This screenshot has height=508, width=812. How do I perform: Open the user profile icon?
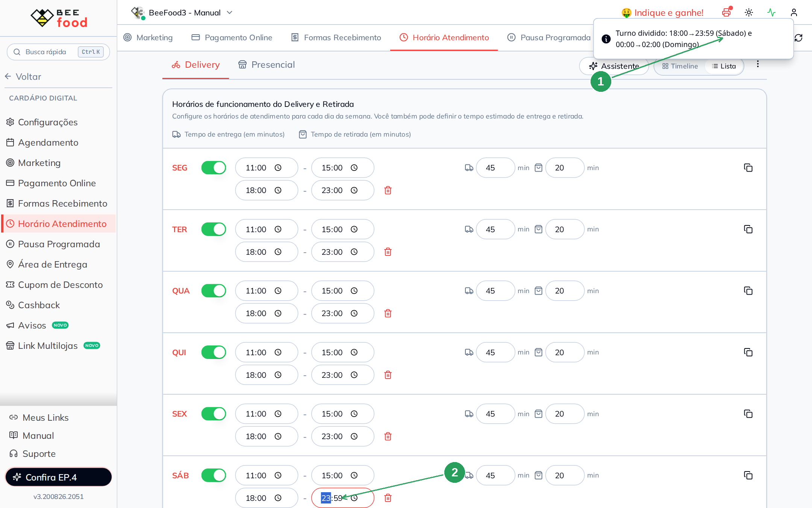[794, 12]
